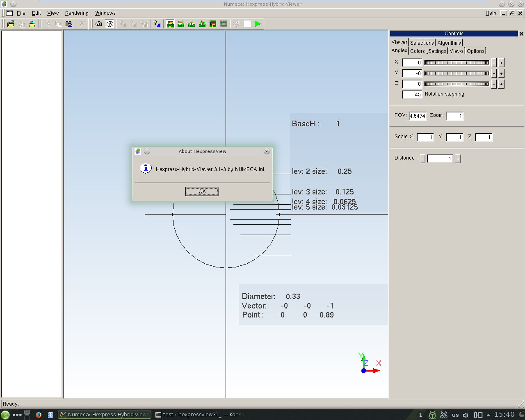Image resolution: width=525 pixels, height=420 pixels.
Task: Click the green play arrow icon
Action: [x=258, y=24]
